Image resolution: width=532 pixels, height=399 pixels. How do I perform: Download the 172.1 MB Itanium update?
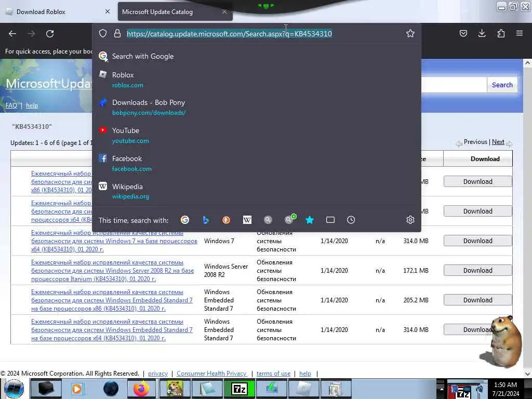(x=478, y=270)
